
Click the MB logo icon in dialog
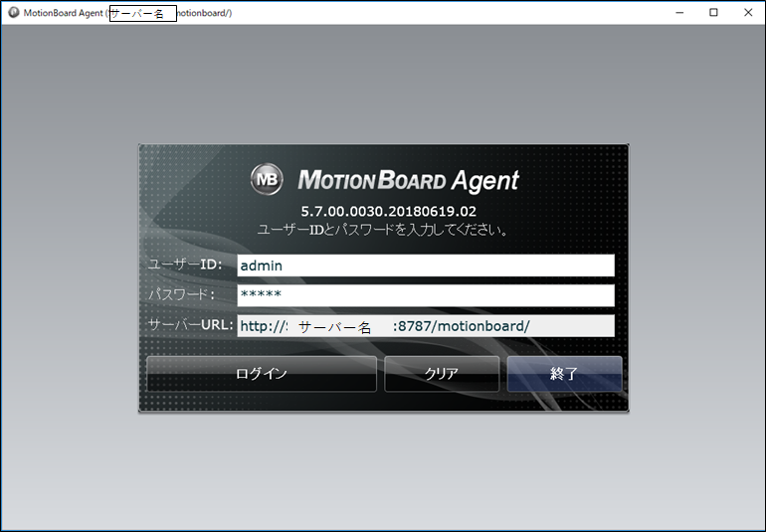[267, 179]
